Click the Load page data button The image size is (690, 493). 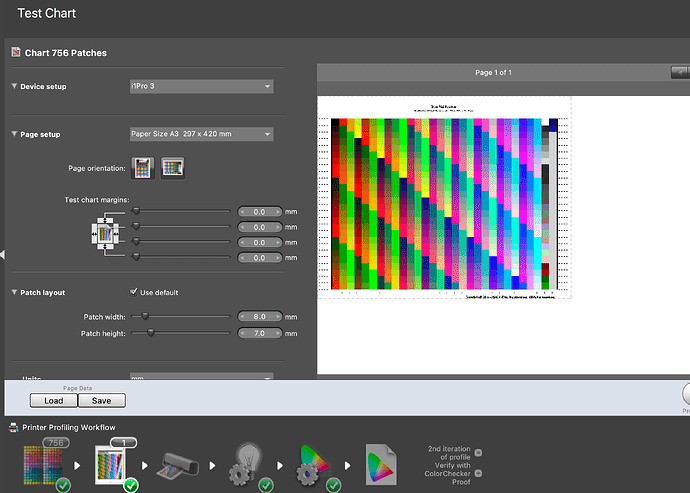pyautogui.click(x=54, y=401)
